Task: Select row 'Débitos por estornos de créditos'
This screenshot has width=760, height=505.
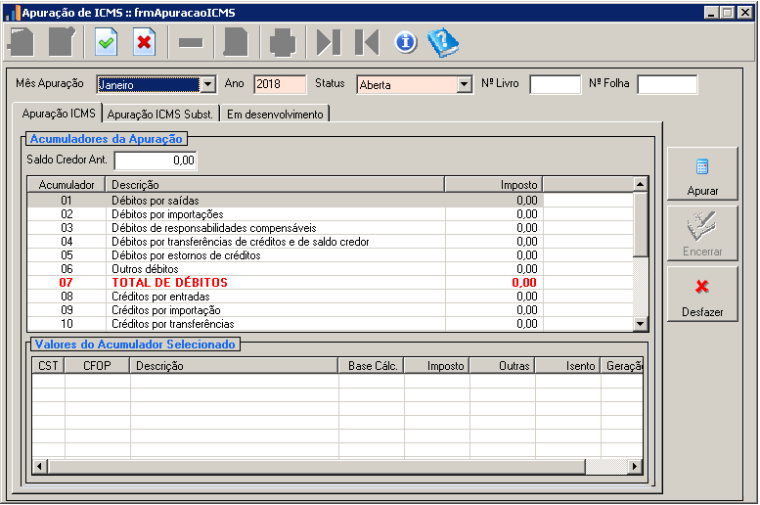Action: [x=330, y=255]
